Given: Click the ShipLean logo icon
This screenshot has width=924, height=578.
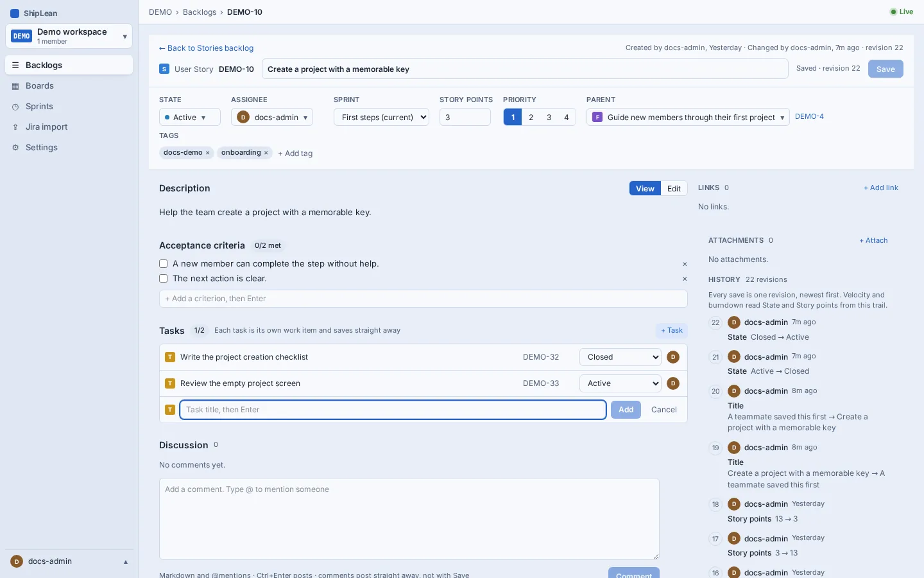Looking at the screenshot, I should (x=15, y=13).
